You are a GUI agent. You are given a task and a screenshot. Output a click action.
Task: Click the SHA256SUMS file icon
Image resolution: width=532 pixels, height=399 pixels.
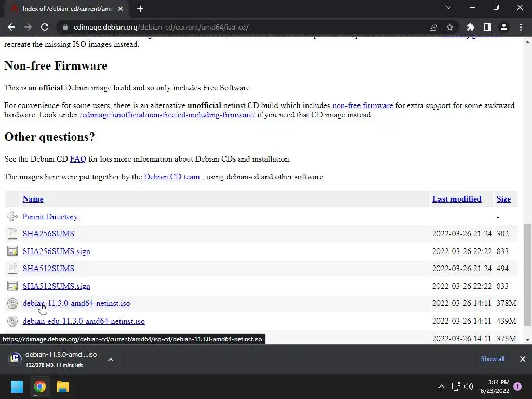12,234
